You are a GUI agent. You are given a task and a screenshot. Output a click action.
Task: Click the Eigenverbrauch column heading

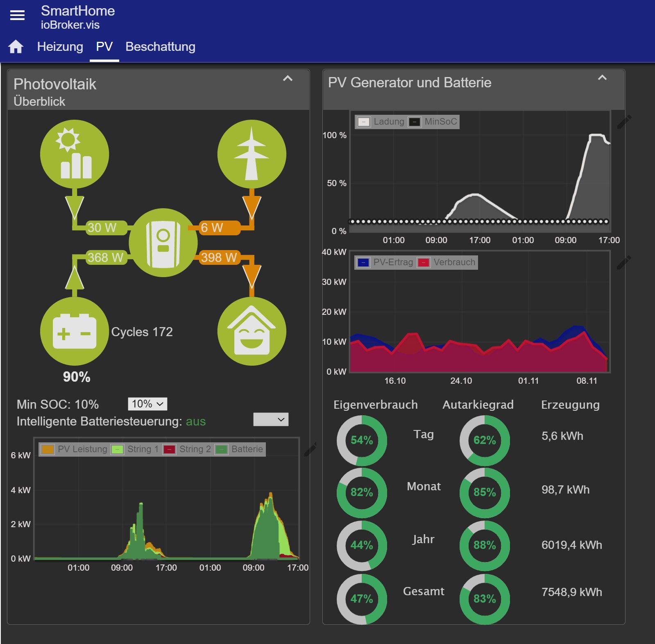(x=376, y=405)
